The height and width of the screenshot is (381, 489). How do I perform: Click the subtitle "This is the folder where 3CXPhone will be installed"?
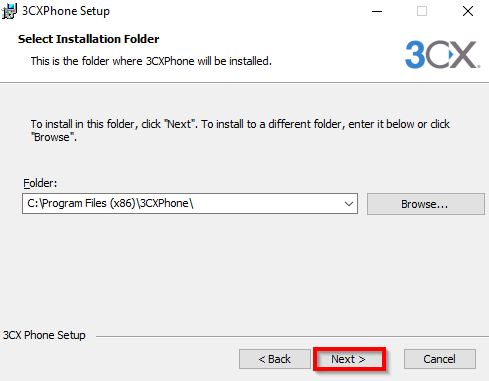pyautogui.click(x=151, y=61)
